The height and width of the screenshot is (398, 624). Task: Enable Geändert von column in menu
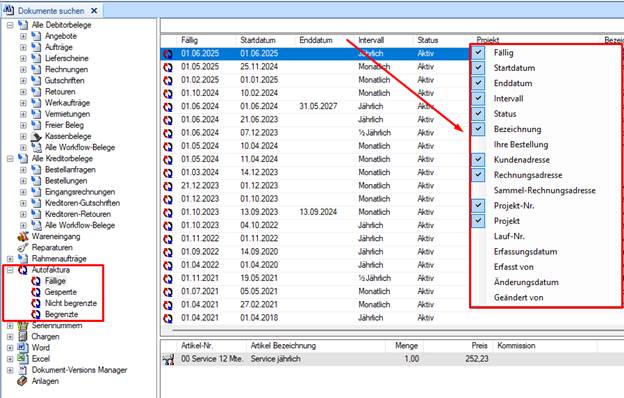pos(518,297)
